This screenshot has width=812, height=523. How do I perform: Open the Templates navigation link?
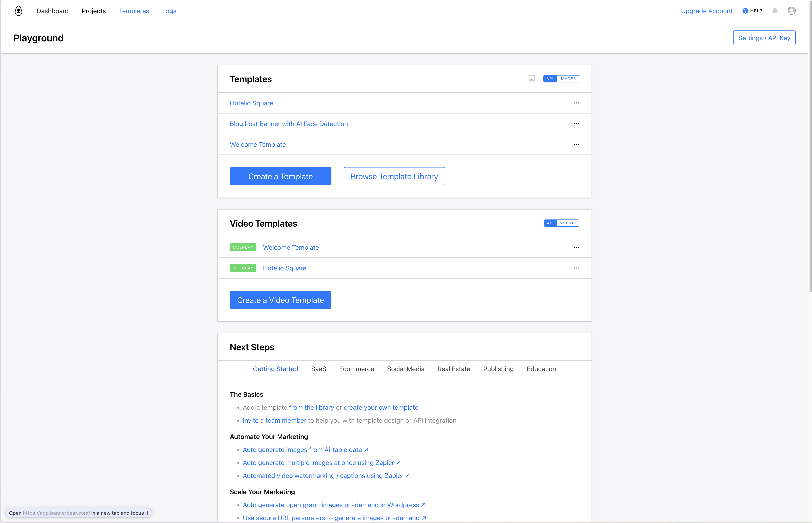click(x=134, y=11)
